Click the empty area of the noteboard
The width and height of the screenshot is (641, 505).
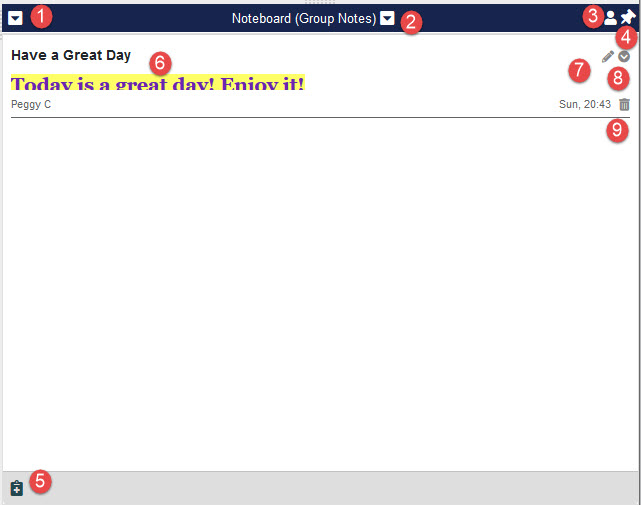click(x=320, y=300)
